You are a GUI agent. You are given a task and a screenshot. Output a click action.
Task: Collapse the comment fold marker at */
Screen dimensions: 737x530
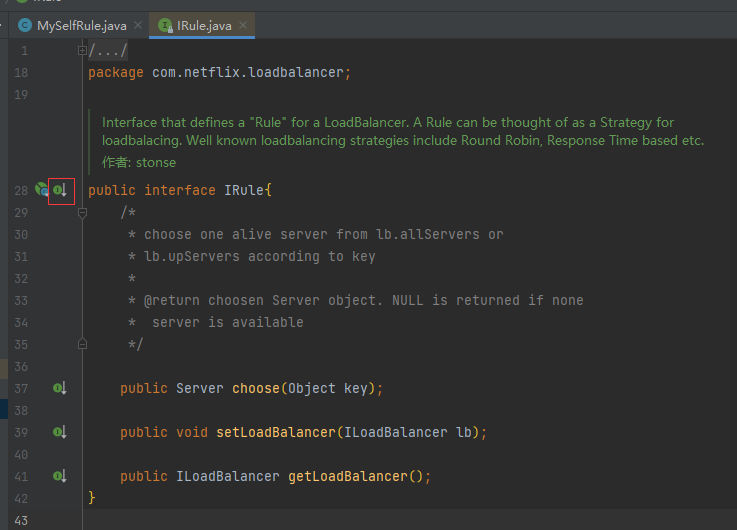tap(82, 344)
